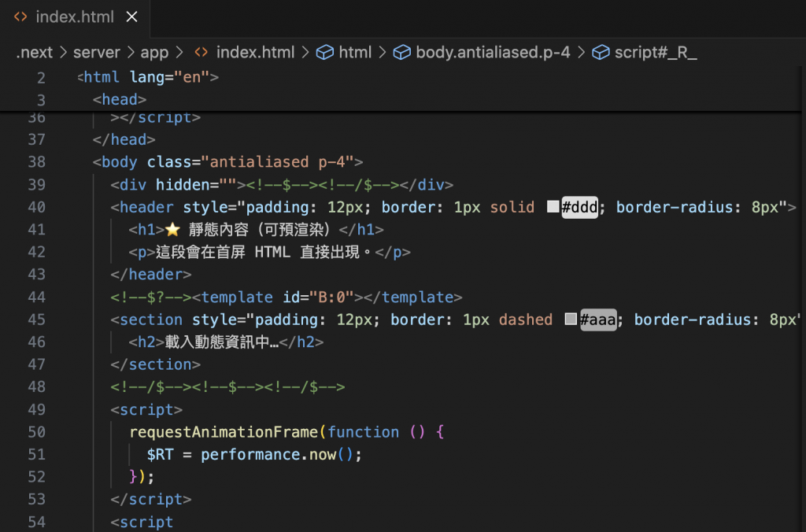Click the paragraph 這段會在首屏 line
This screenshot has width=806, height=532.
point(269,252)
